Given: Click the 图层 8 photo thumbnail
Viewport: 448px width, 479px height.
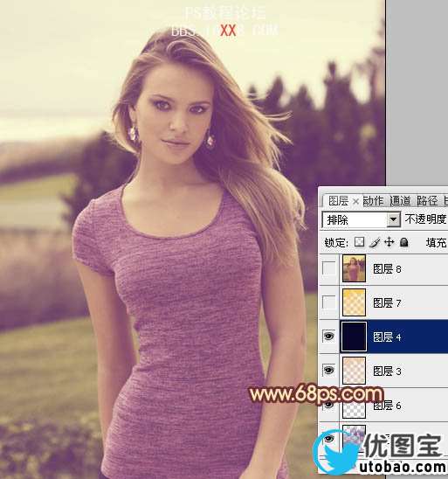Looking at the screenshot, I should (x=354, y=268).
